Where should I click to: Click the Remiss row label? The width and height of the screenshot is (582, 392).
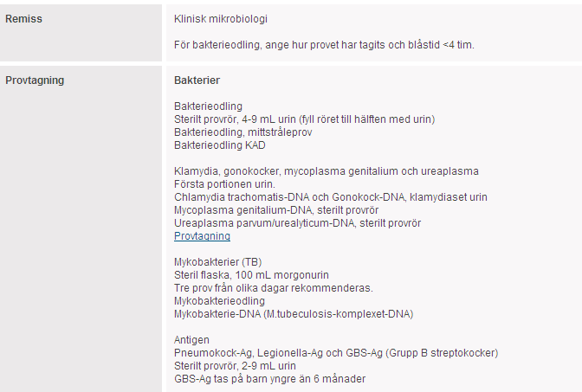point(23,19)
